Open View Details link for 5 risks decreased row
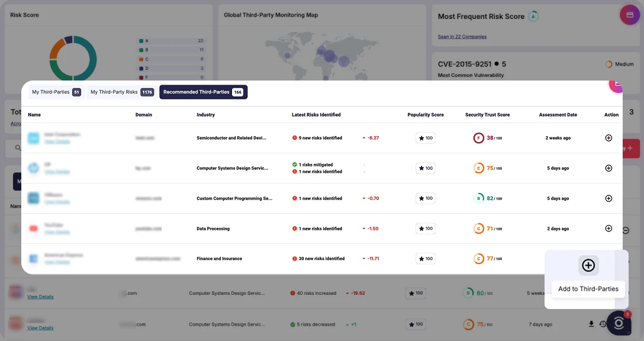Viewport: 644px width, 341px height. coord(40,328)
